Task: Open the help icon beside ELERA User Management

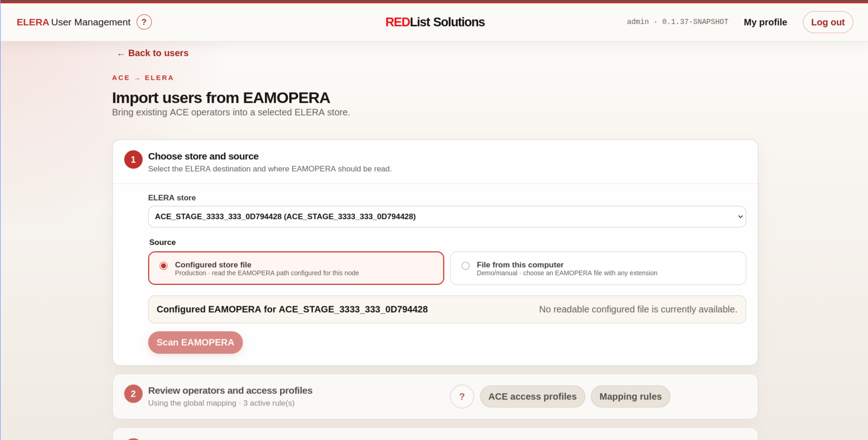Action: pos(144,22)
